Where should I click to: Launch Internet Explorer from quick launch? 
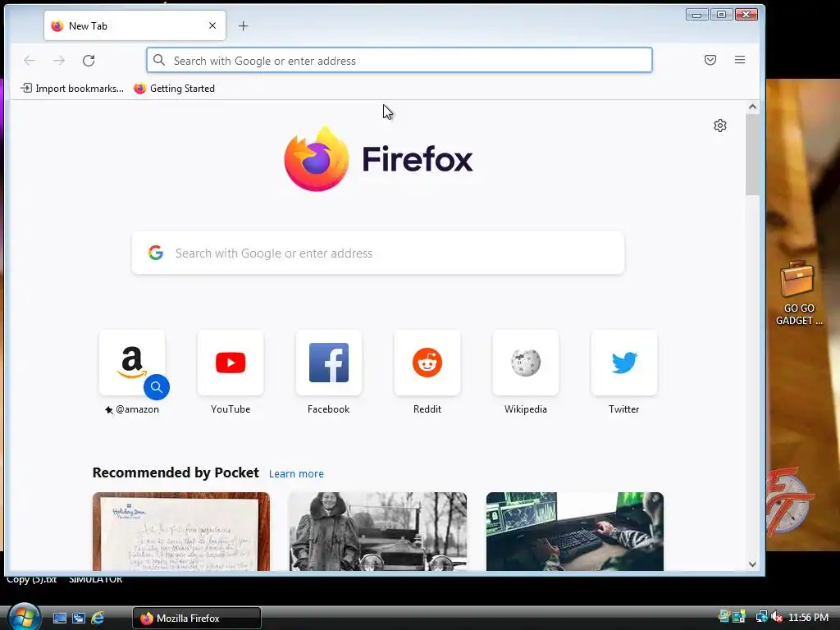coord(98,619)
